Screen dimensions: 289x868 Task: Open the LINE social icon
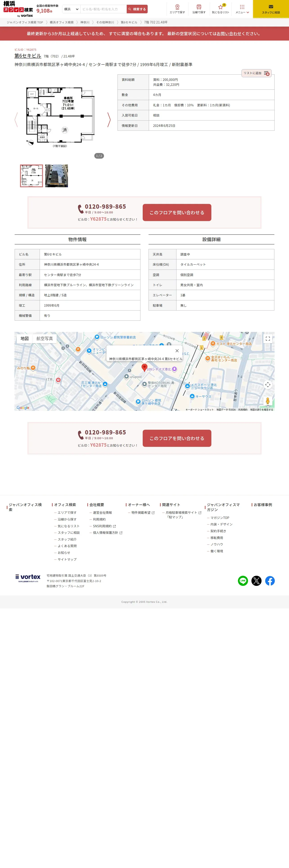pos(243,581)
